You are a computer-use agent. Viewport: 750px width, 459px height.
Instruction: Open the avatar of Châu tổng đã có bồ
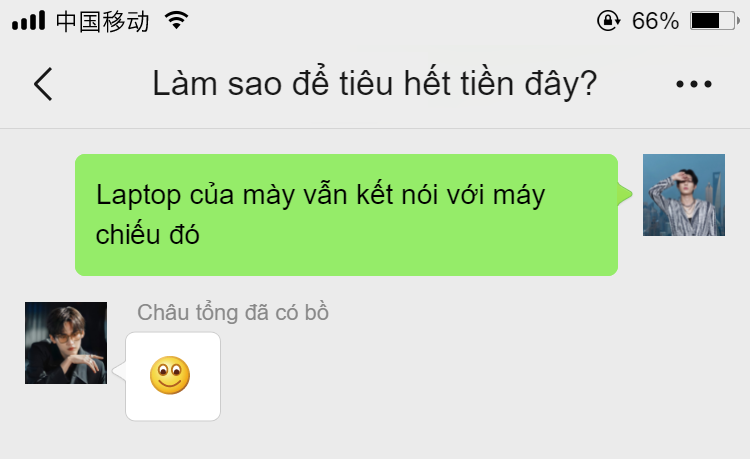tap(66, 343)
